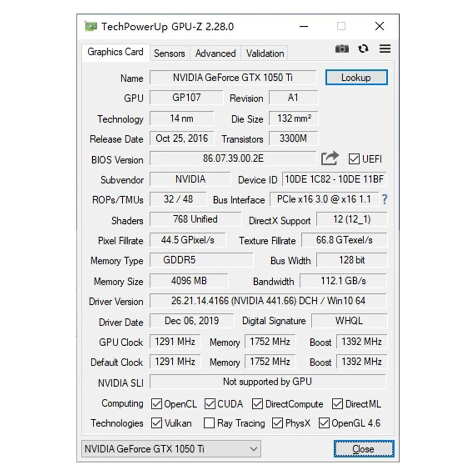Screen dimensions: 476x476
Task: Close the window with the X button
Action: (x=380, y=26)
